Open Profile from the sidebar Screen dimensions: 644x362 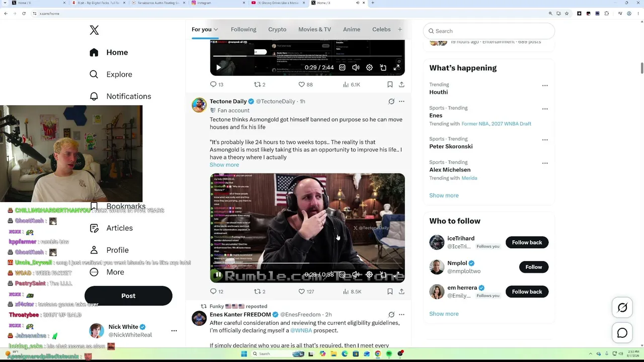pyautogui.click(x=109, y=250)
